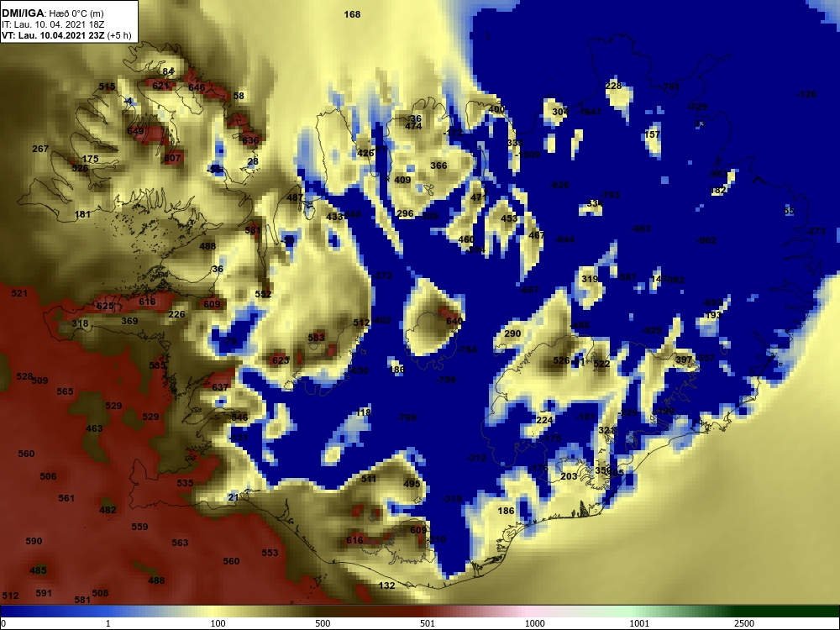Click the map value '157'
The width and height of the screenshot is (840, 630).
tap(653, 134)
